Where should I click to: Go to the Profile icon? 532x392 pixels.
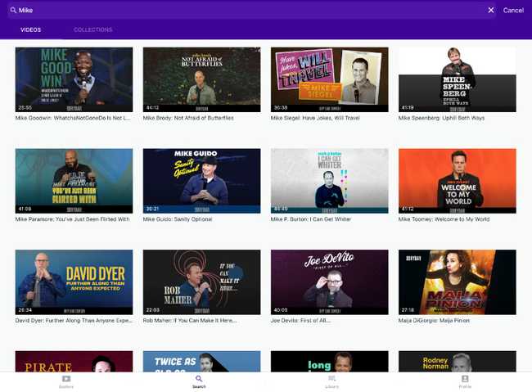[x=465, y=379]
